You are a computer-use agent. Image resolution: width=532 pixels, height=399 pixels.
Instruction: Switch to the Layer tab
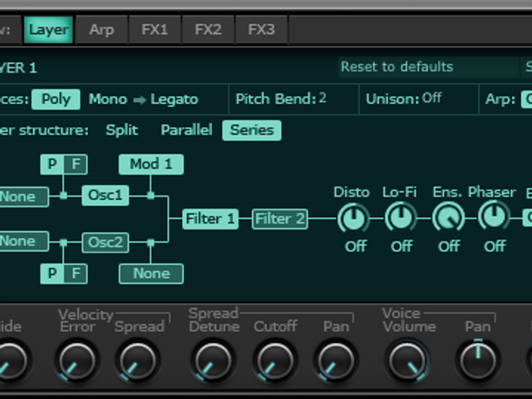(x=49, y=30)
